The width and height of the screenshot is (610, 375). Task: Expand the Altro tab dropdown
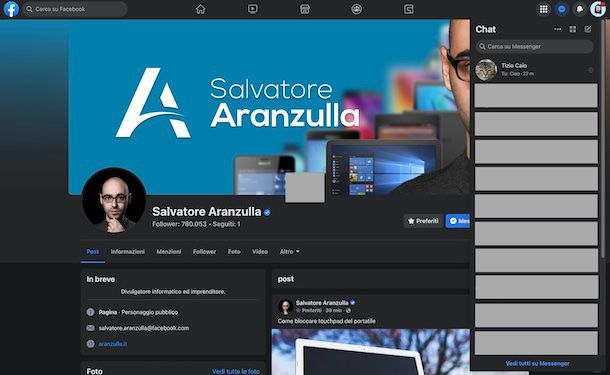[x=289, y=252]
